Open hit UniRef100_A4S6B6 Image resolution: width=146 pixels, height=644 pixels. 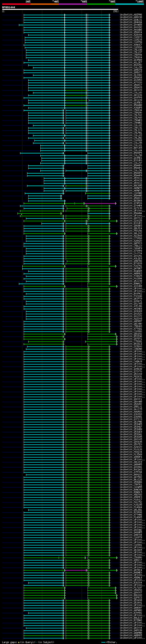131,30
